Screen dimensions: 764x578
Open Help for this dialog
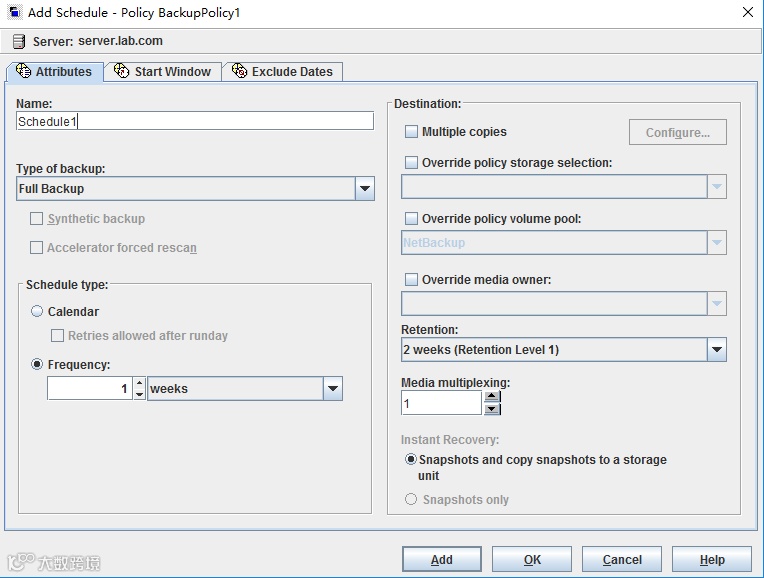[x=712, y=560]
